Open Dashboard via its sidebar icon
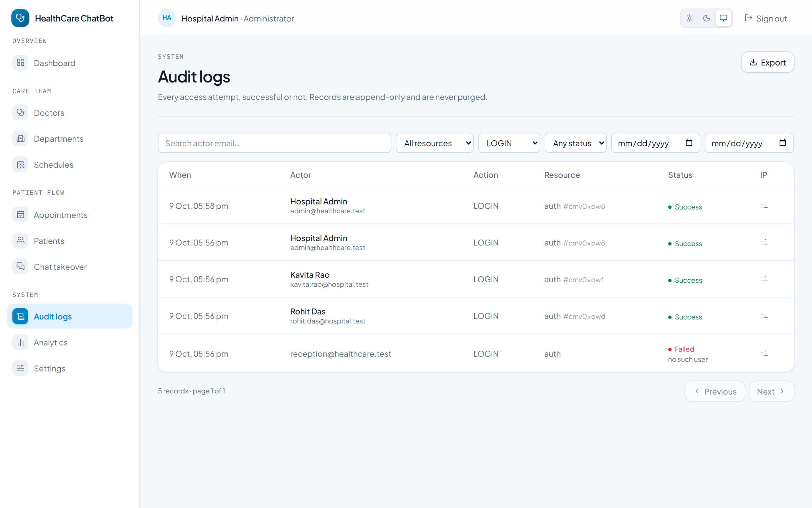 point(21,63)
